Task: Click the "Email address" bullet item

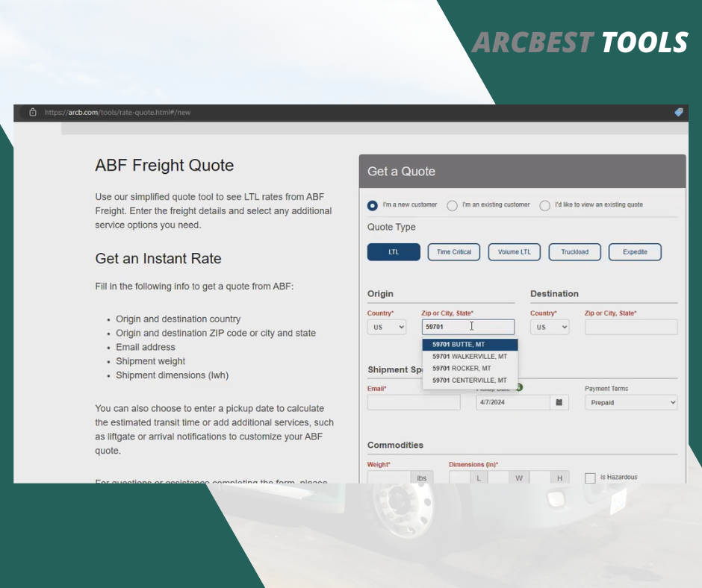Action: [x=146, y=347]
